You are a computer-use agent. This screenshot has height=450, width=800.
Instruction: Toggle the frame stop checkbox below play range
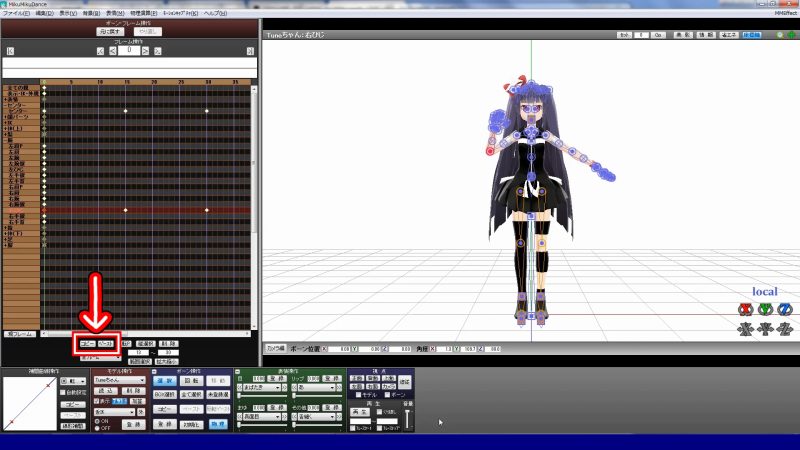380,429
